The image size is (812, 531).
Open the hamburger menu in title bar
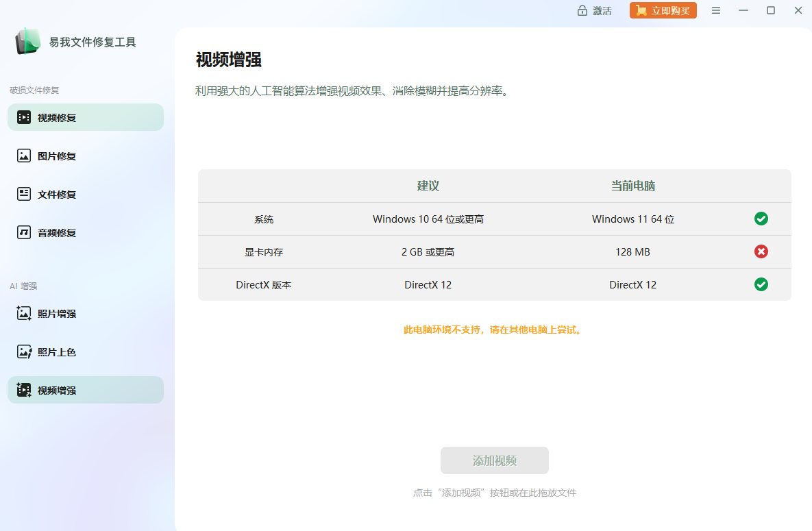[716, 10]
